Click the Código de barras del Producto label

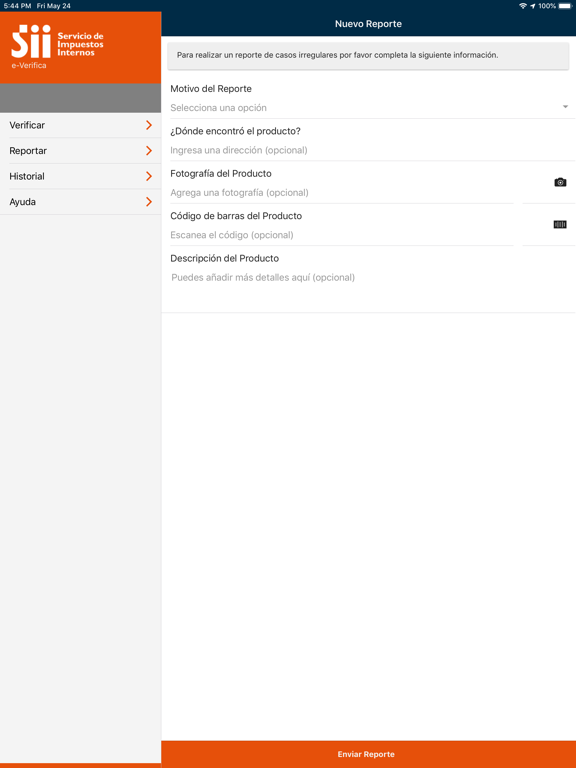point(236,216)
